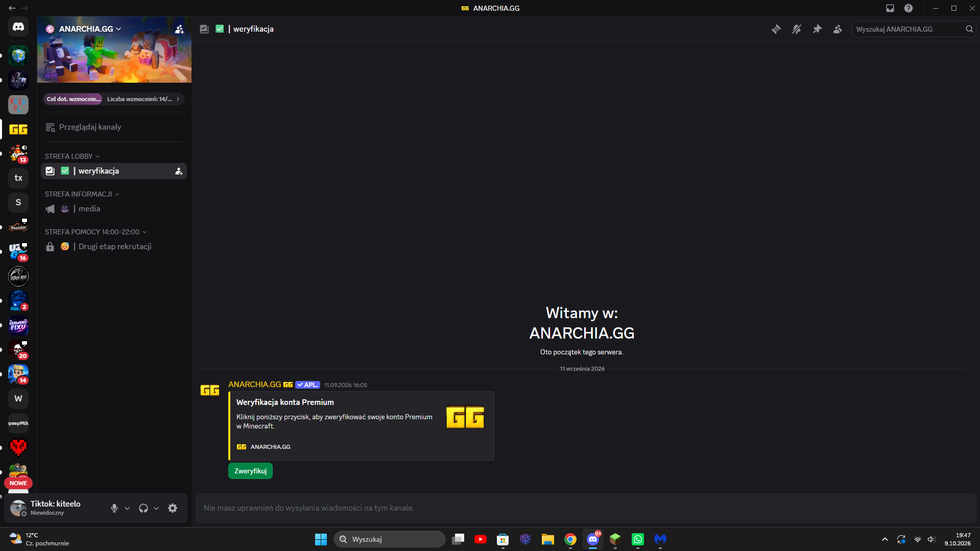Toggle headphones deafen
Image resolution: width=980 pixels, height=551 pixels.
tap(144, 508)
